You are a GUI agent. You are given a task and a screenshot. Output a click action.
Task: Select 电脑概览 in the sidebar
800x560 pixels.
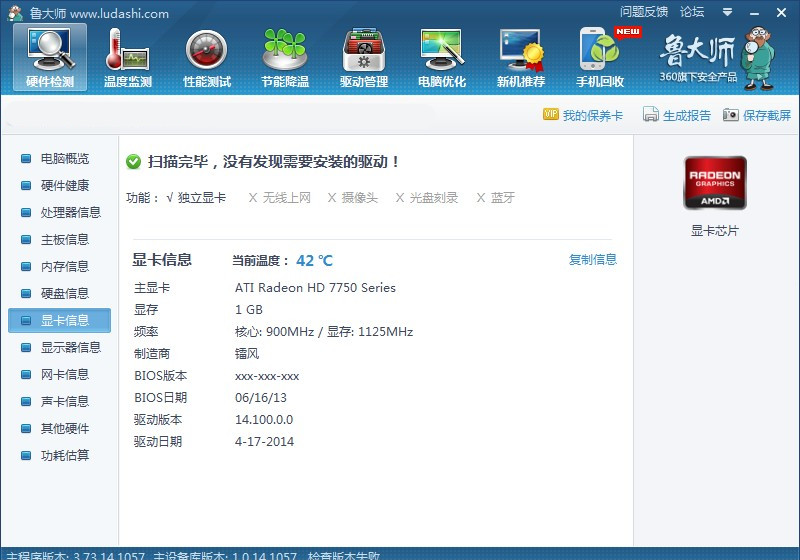click(64, 159)
